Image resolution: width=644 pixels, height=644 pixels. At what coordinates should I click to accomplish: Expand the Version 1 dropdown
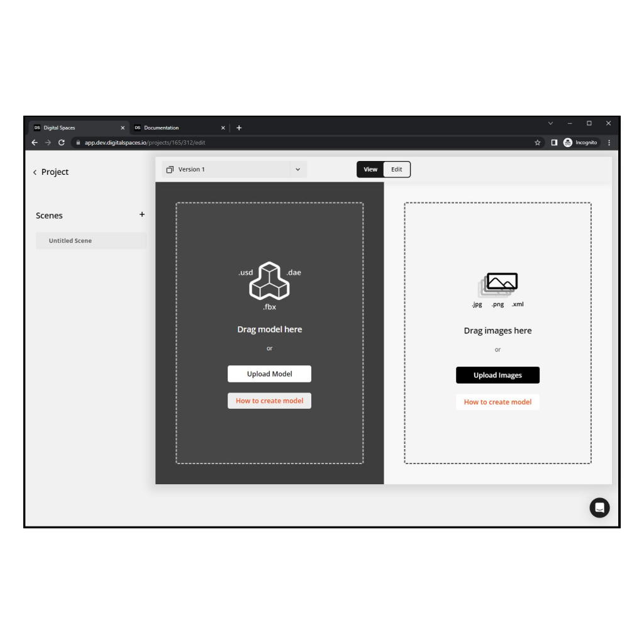[299, 169]
